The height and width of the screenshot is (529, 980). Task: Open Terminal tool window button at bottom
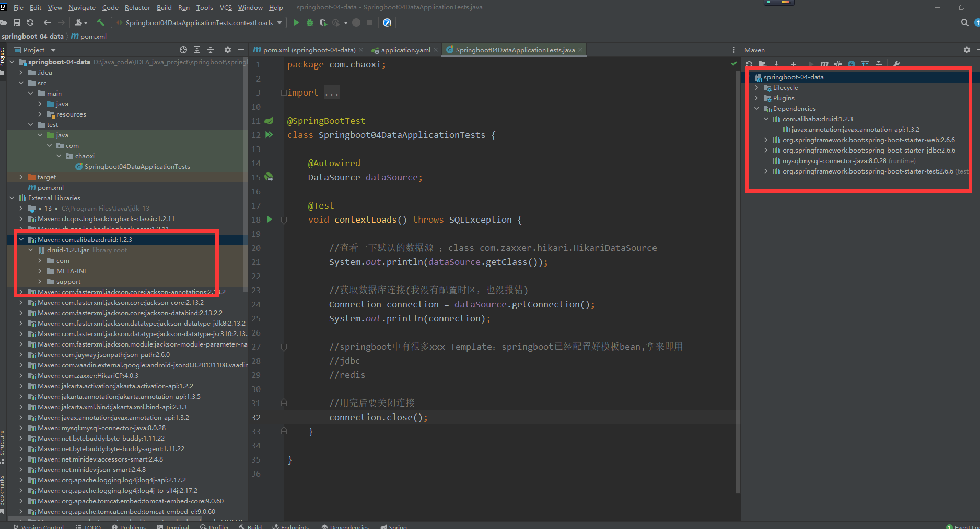tap(173, 526)
